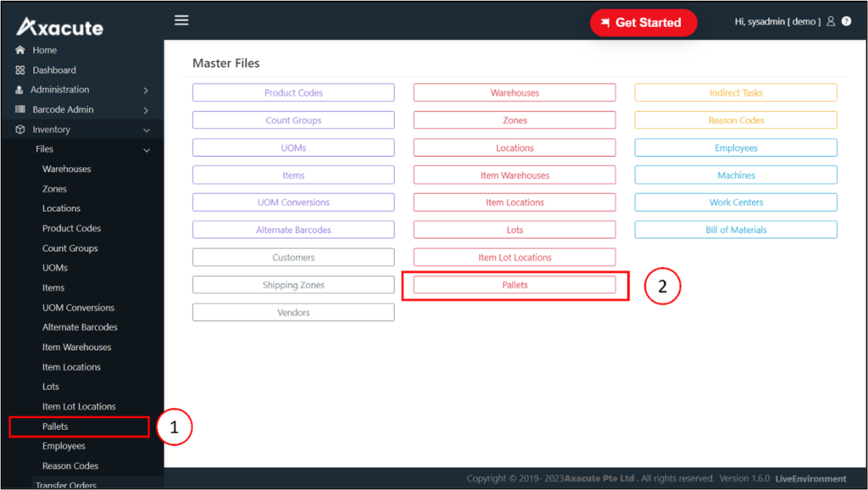Open Work Centers master file button
This screenshot has width=868, height=490.
[736, 202]
